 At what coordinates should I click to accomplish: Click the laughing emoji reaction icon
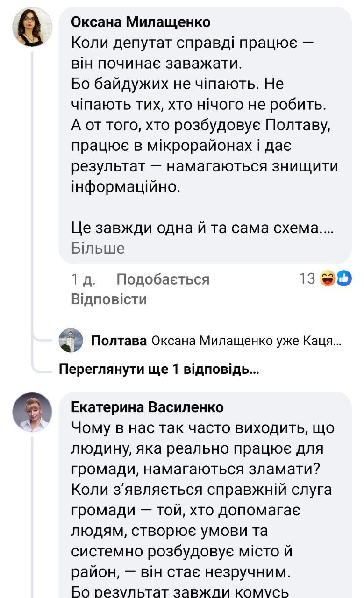click(328, 279)
